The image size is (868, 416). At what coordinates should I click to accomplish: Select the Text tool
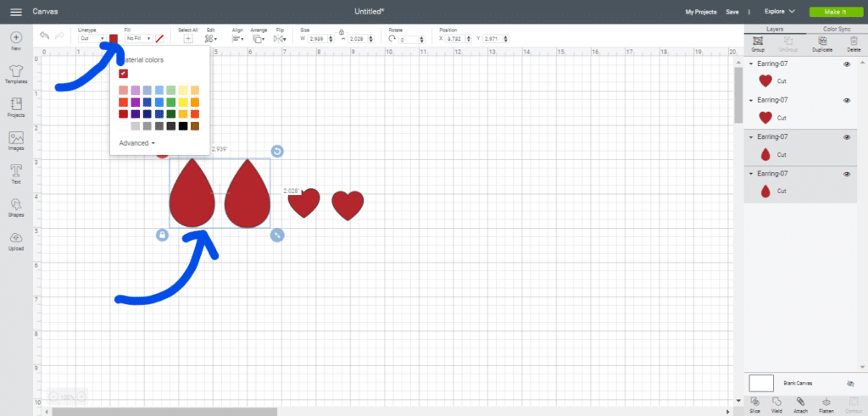tap(16, 175)
